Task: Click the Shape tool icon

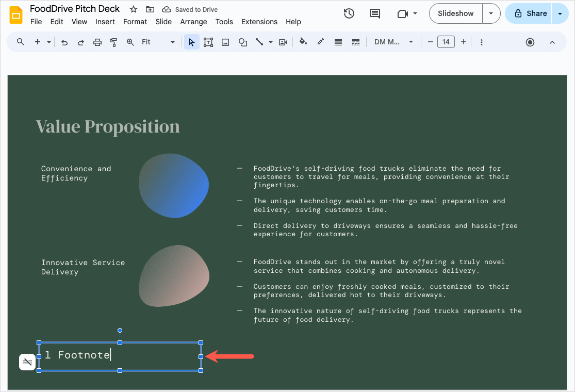Action: point(242,42)
